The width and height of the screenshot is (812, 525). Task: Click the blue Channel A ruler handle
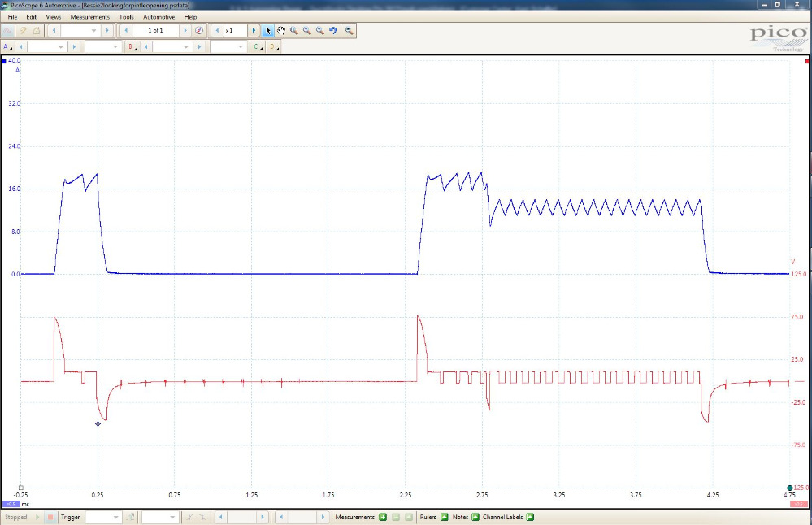click(3, 61)
